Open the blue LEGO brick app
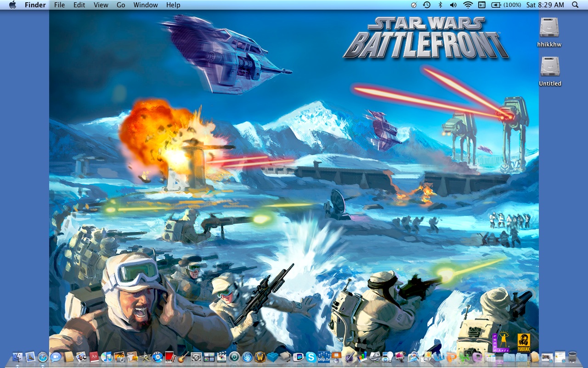 pos(272,357)
